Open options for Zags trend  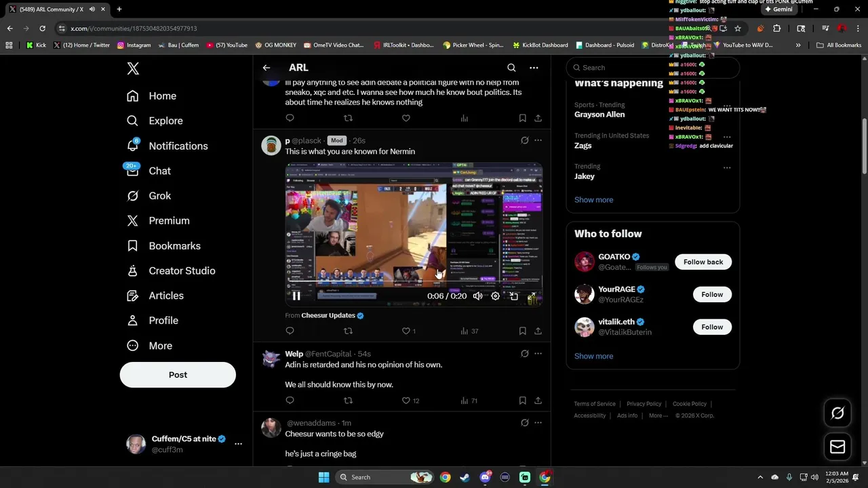coord(726,136)
